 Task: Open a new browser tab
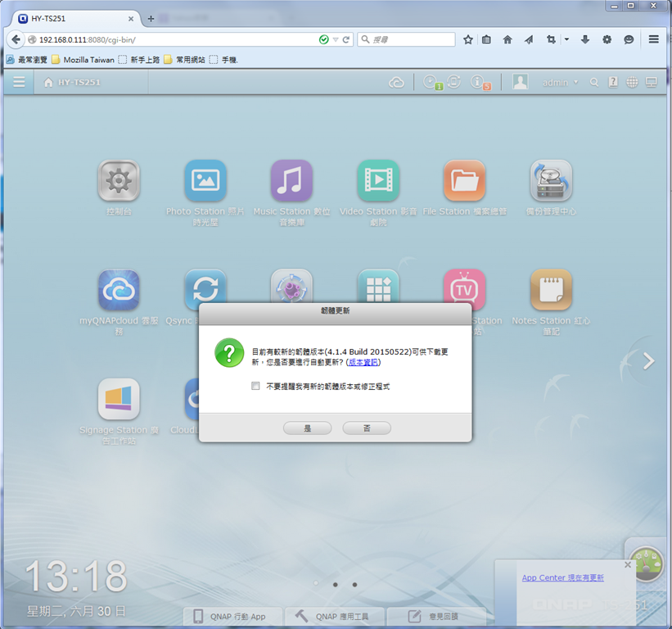[x=151, y=19]
